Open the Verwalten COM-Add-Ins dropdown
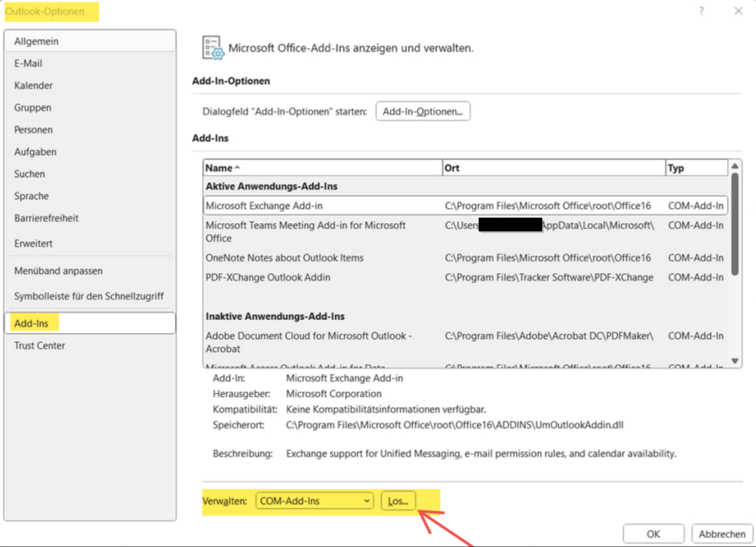This screenshot has height=547, width=756. pos(315,501)
